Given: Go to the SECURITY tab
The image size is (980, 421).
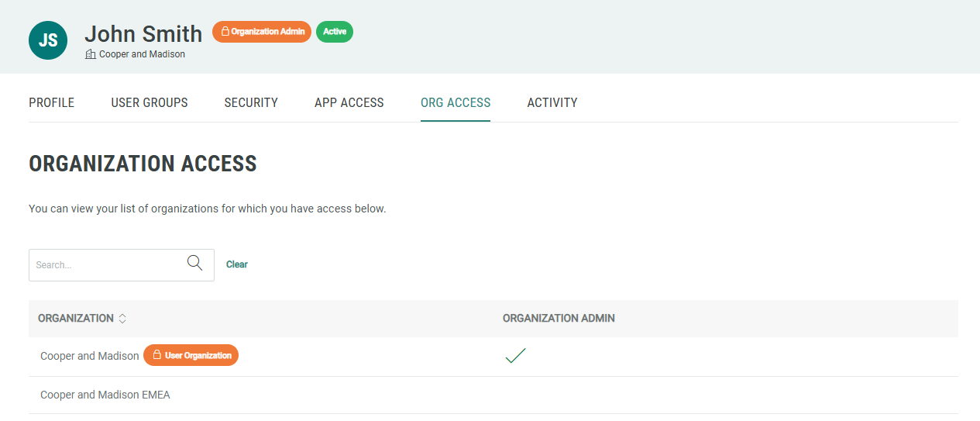Looking at the screenshot, I should (251, 102).
